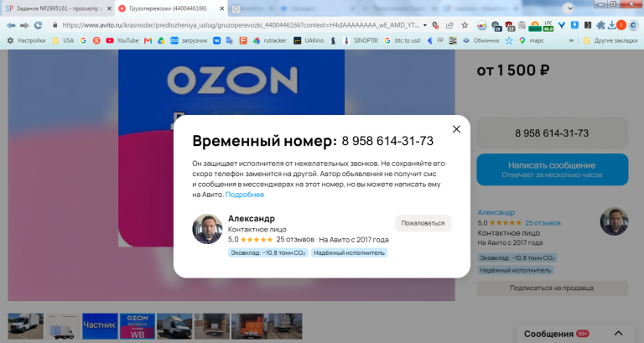Click the bitcoin price extension icon
Screen dimensions: 644x343
pyautogui.click(x=535, y=26)
